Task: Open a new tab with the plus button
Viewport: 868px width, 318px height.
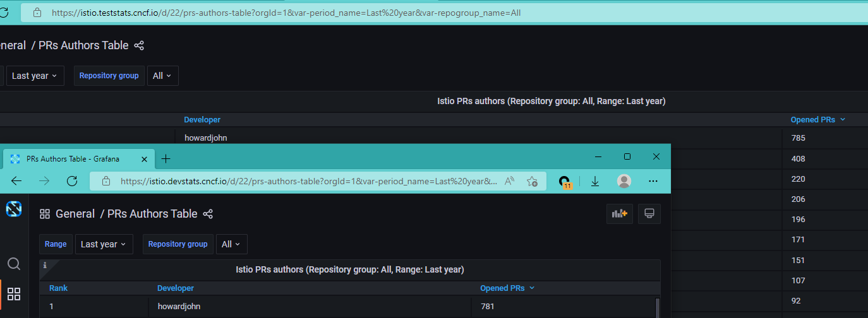Action: (166, 158)
